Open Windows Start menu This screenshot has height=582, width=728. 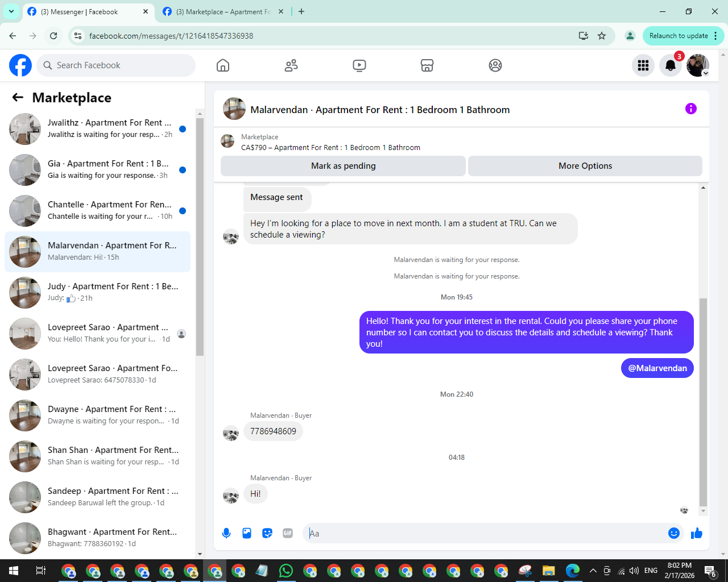pyautogui.click(x=14, y=571)
